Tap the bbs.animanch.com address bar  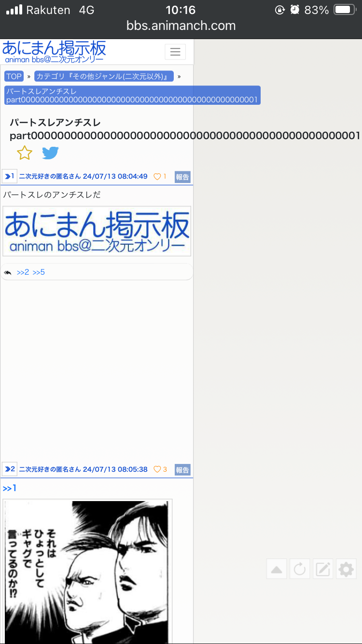(181, 26)
